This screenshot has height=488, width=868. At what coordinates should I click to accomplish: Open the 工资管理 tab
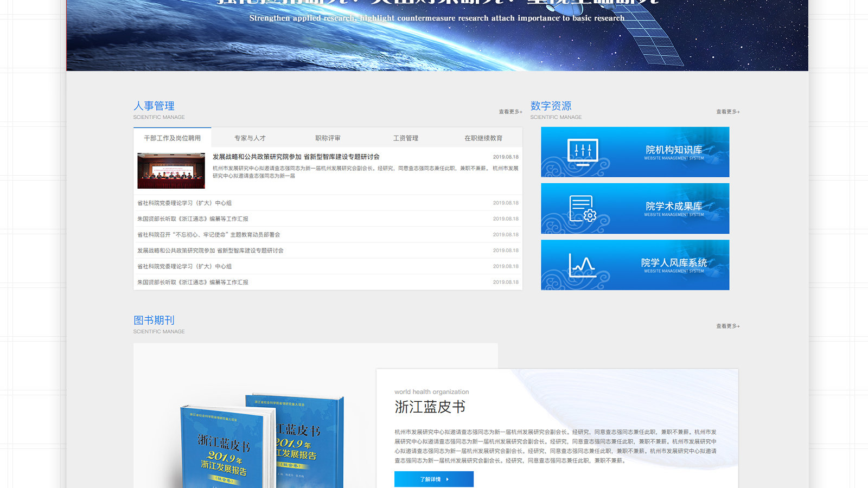tap(405, 138)
